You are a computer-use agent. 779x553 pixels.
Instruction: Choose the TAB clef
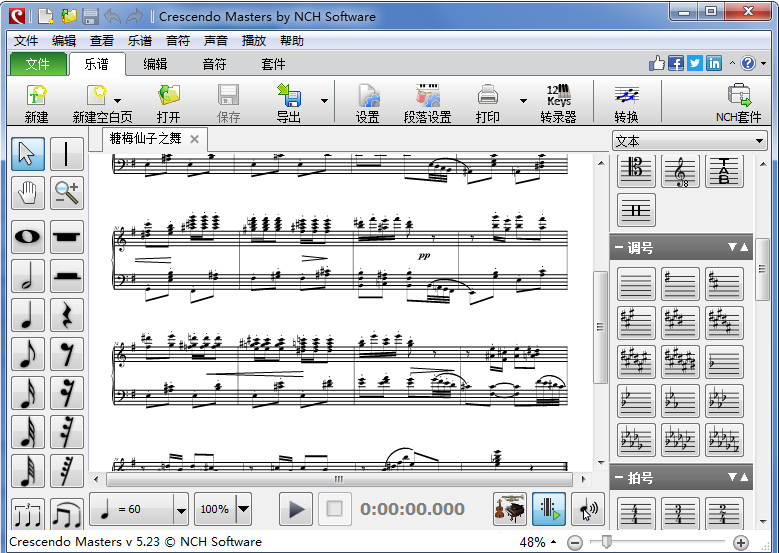click(724, 170)
